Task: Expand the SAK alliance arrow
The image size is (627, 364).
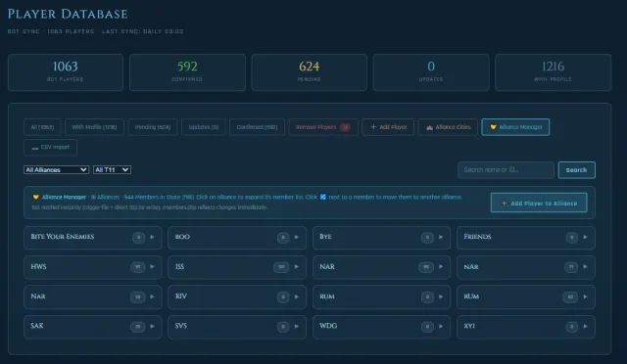Action: pyautogui.click(x=153, y=326)
